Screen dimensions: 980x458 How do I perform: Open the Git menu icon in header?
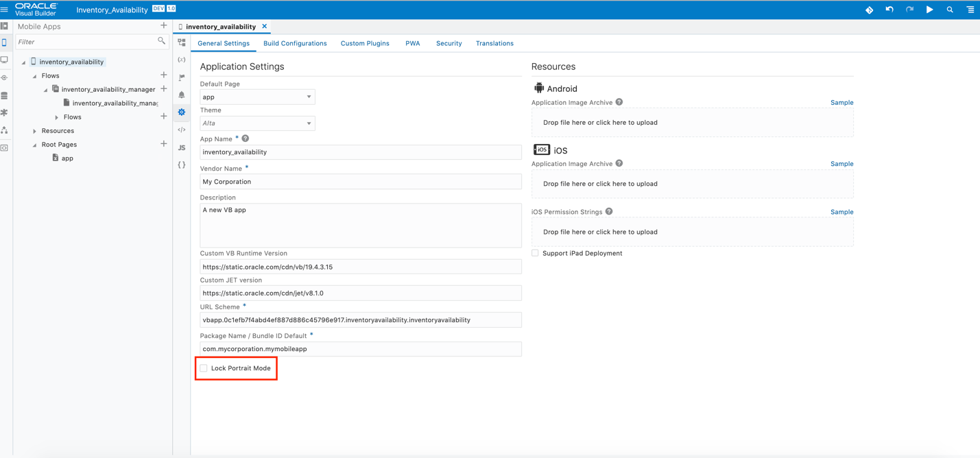tap(869, 10)
